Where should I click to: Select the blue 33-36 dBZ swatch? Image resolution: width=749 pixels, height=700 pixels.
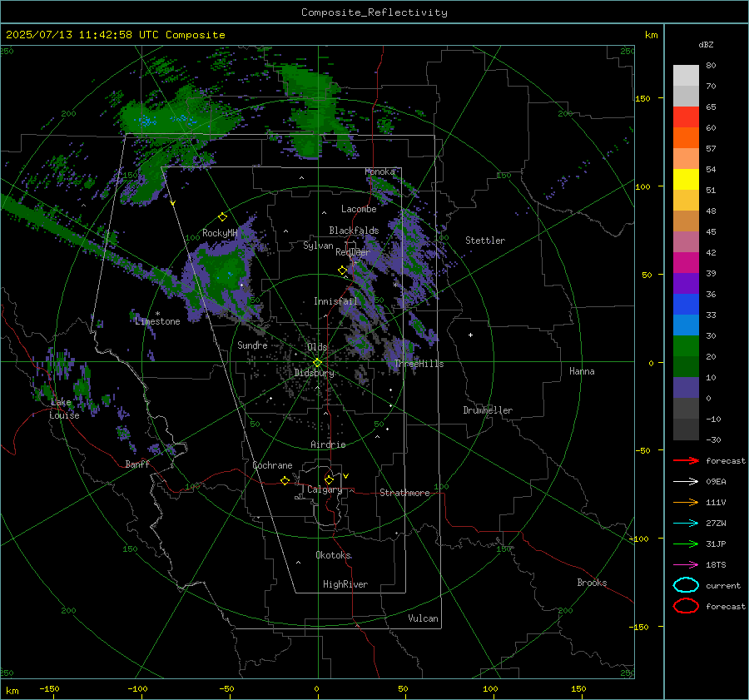pyautogui.click(x=686, y=305)
